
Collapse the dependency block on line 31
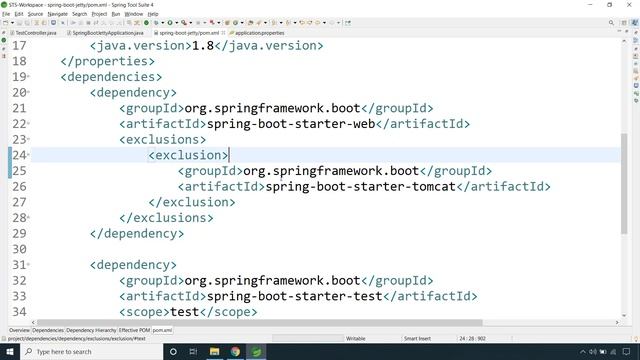coord(29,264)
